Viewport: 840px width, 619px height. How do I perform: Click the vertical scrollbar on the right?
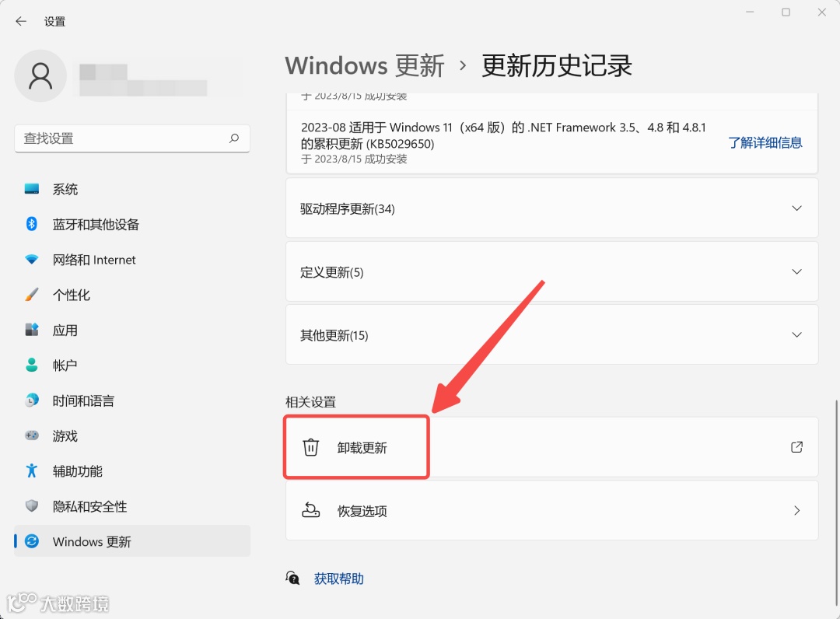(x=835, y=502)
